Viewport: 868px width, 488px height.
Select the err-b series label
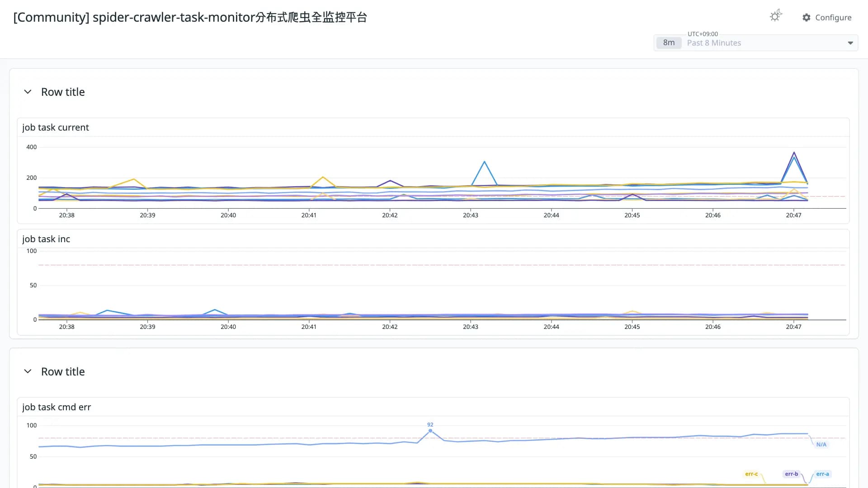(792, 474)
